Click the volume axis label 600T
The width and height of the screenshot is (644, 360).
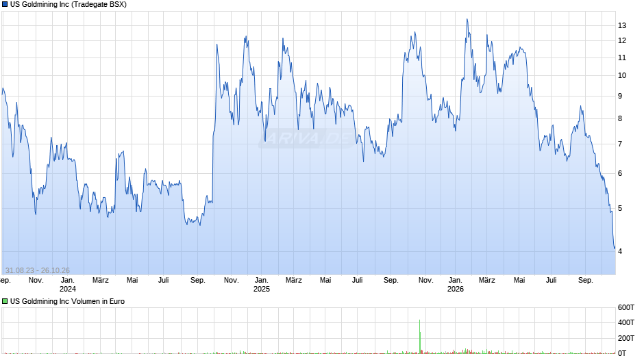(626, 307)
